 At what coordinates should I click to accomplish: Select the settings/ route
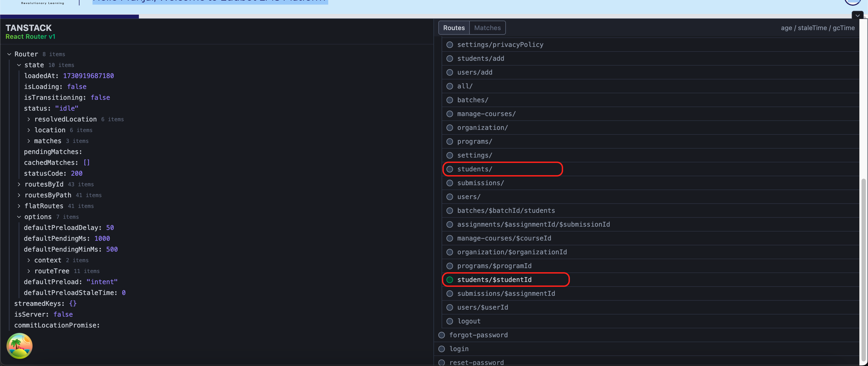(650, 155)
